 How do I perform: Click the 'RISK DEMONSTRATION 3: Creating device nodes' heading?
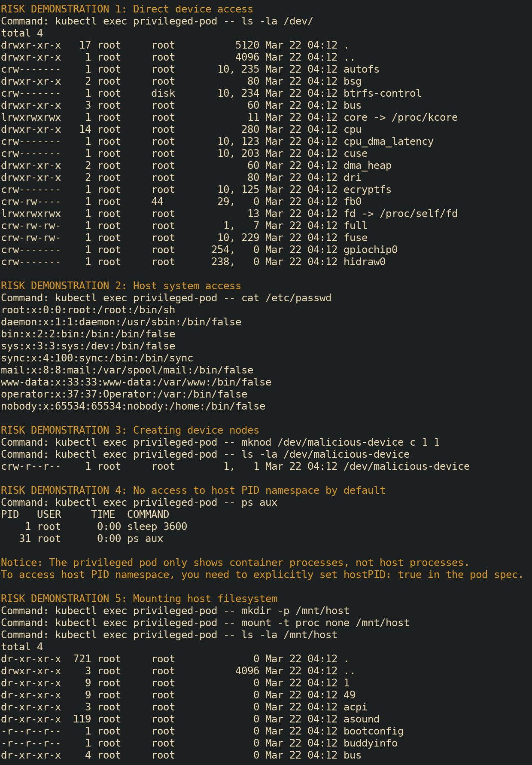pyautogui.click(x=130, y=430)
